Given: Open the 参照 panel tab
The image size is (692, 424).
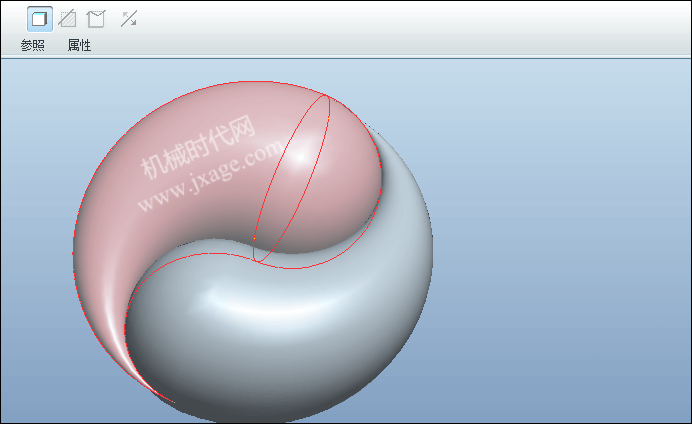Looking at the screenshot, I should (33, 45).
